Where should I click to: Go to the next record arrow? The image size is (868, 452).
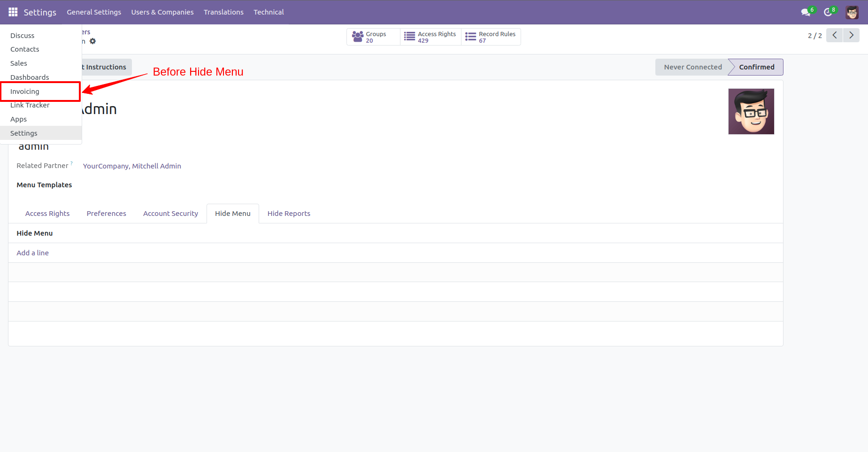coord(851,35)
